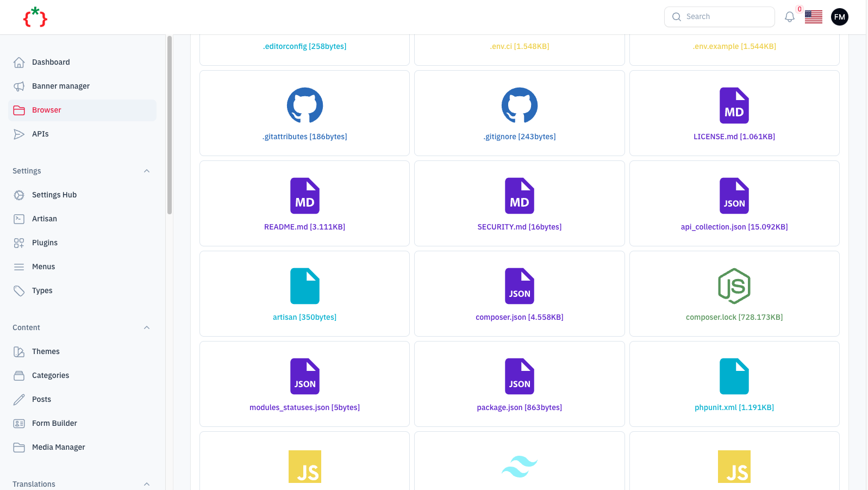Viewport: 868px width, 490px height.
Task: Open .editorconfig [258bytes] link
Action: [305, 46]
